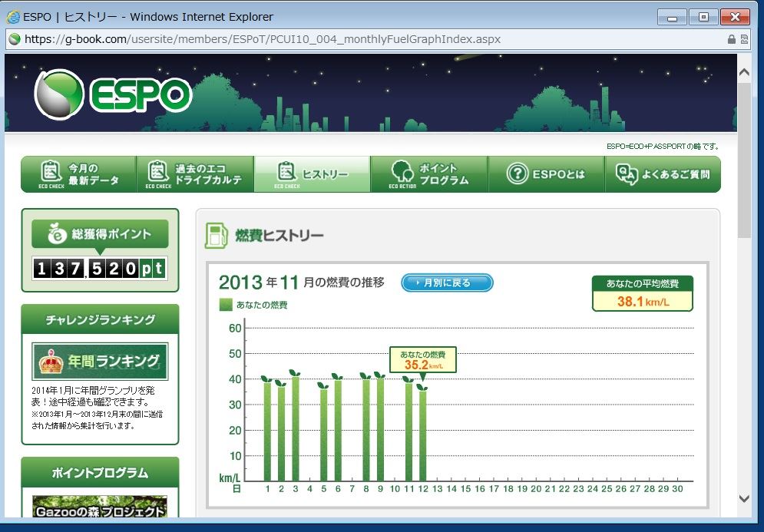Select the ヒストリー tab

pyautogui.click(x=313, y=174)
